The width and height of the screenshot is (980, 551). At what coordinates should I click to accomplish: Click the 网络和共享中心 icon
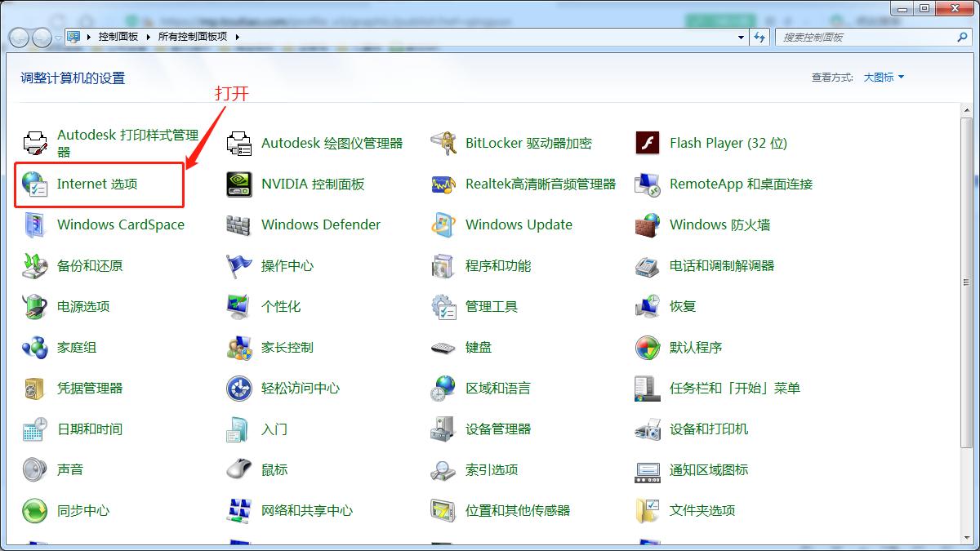pyautogui.click(x=239, y=511)
